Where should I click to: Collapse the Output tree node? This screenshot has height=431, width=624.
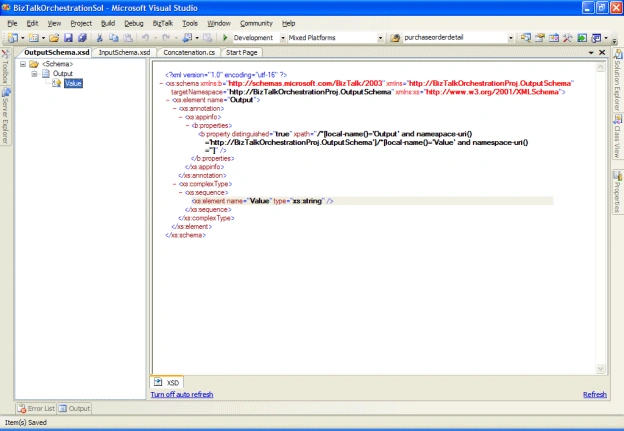point(35,74)
